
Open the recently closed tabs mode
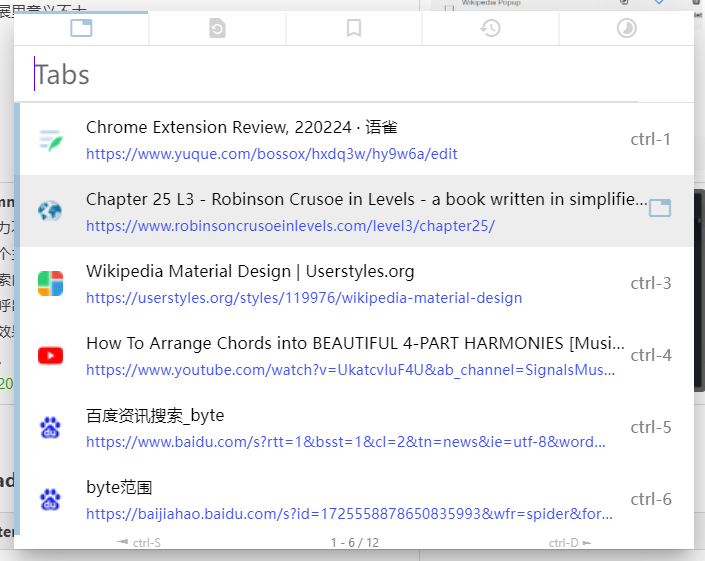click(x=218, y=28)
